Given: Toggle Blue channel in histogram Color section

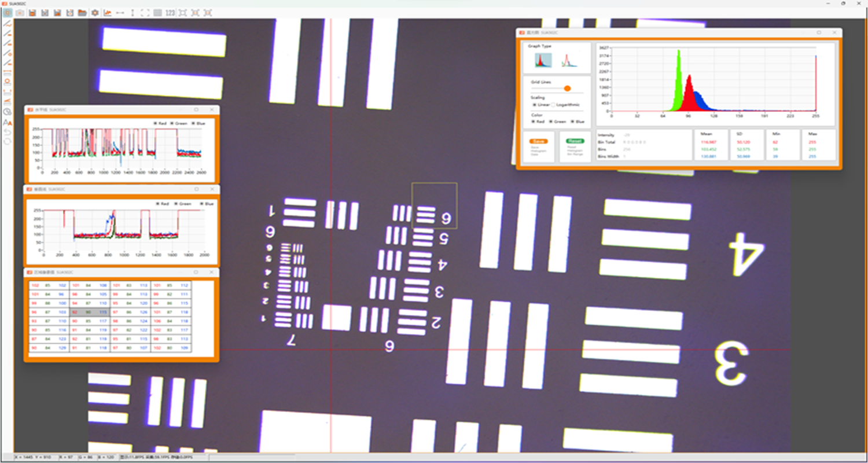Looking at the screenshot, I should click(x=573, y=122).
